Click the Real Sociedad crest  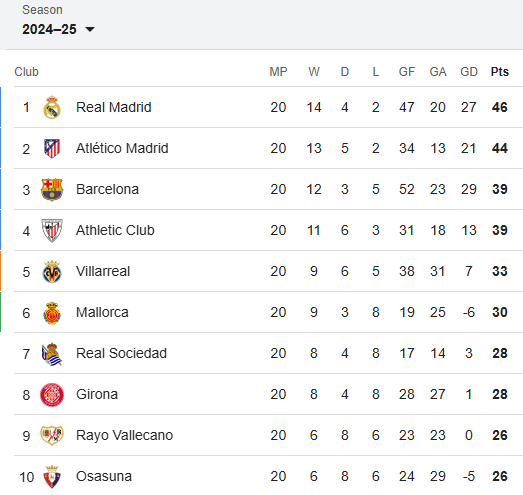(52, 354)
